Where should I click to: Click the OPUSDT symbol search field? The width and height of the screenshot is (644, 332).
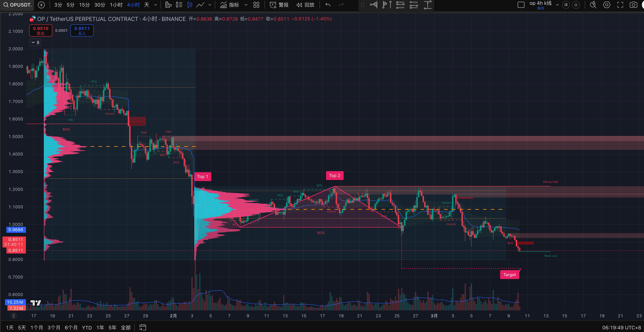coord(18,5)
